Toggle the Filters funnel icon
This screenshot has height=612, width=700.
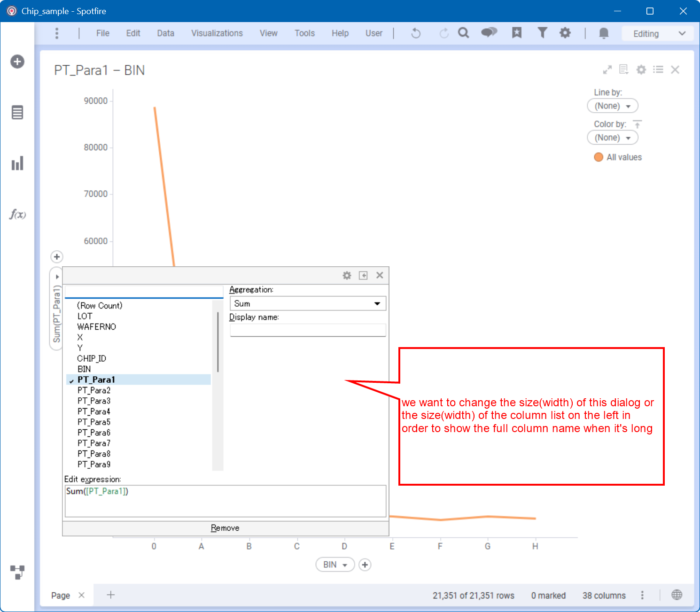coord(542,33)
